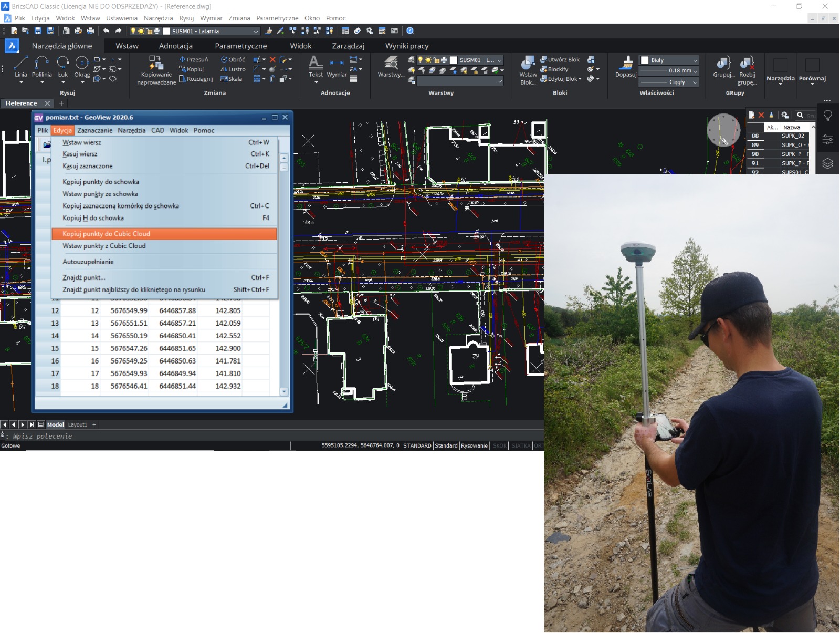Click the Rozciągnij stretch tool
The width and height of the screenshot is (840, 633).
click(x=196, y=79)
